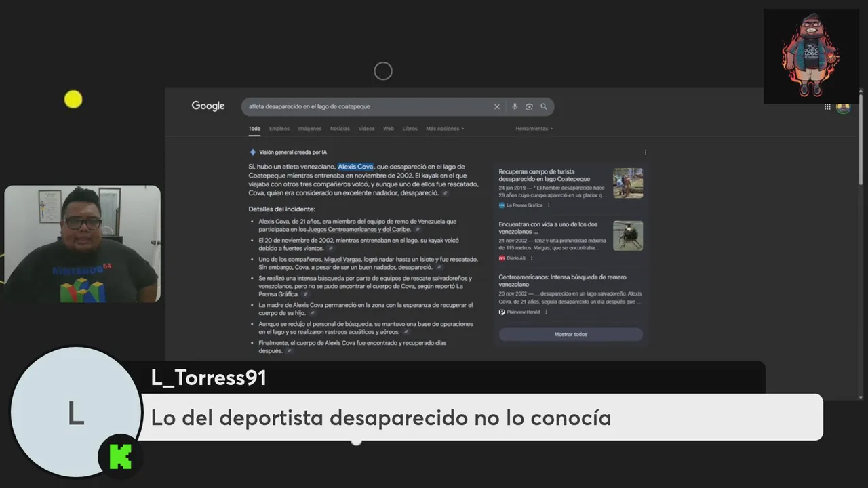Switch to the 'Videos' tab

366,129
